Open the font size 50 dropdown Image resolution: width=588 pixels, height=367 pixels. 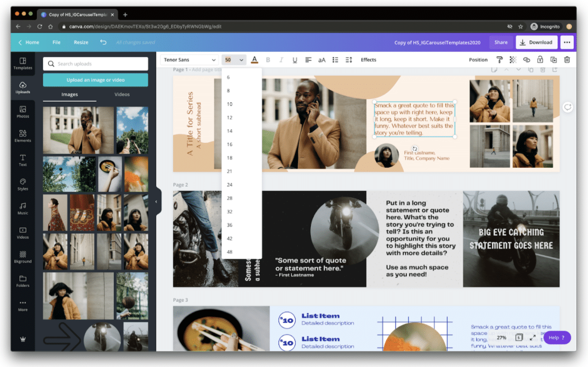(234, 60)
